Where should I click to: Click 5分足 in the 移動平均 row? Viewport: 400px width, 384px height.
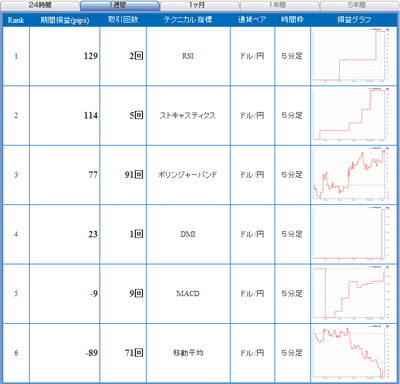coord(292,353)
